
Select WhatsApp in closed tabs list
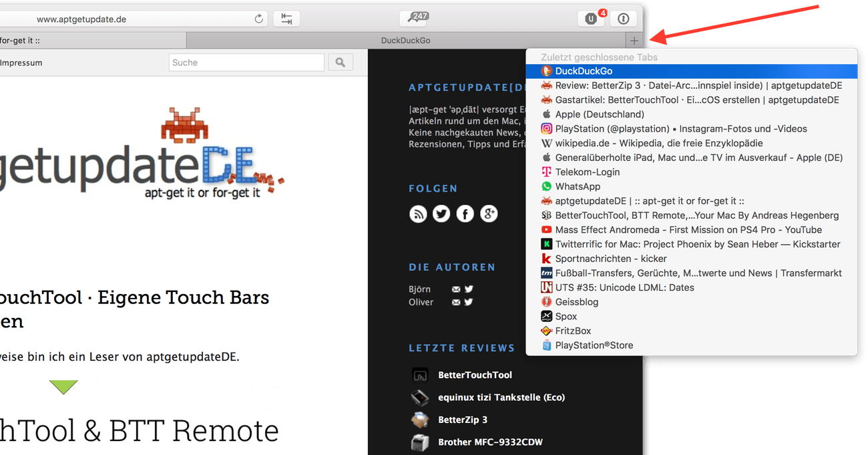pos(578,186)
